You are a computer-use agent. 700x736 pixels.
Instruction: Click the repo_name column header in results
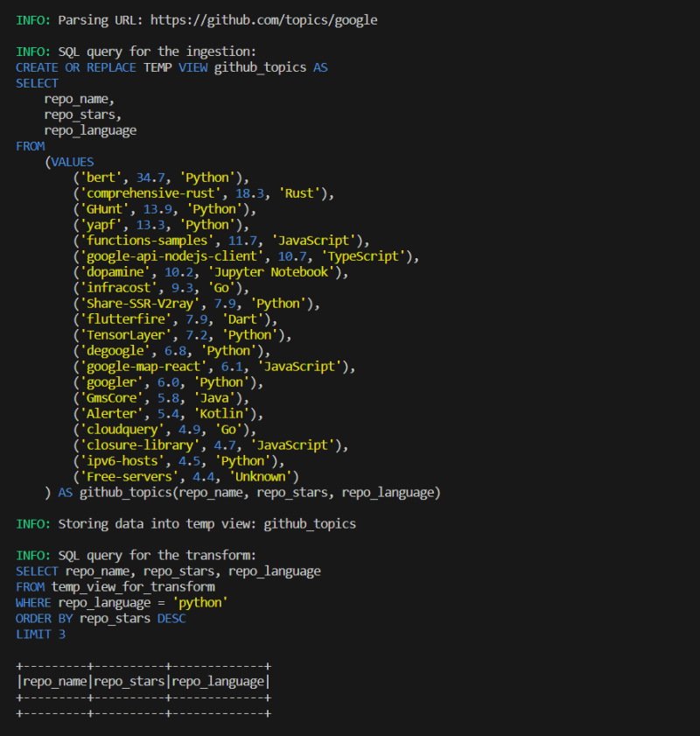pyautogui.click(x=55, y=682)
